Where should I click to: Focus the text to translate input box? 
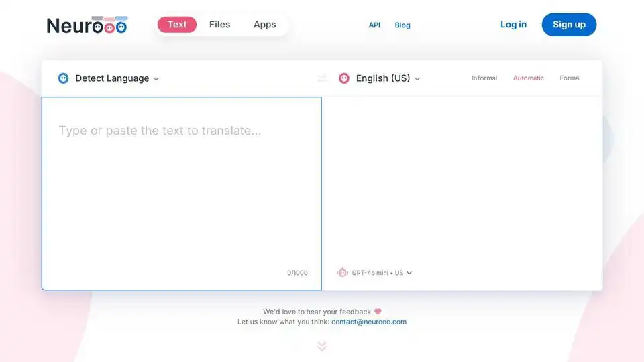[182, 193]
